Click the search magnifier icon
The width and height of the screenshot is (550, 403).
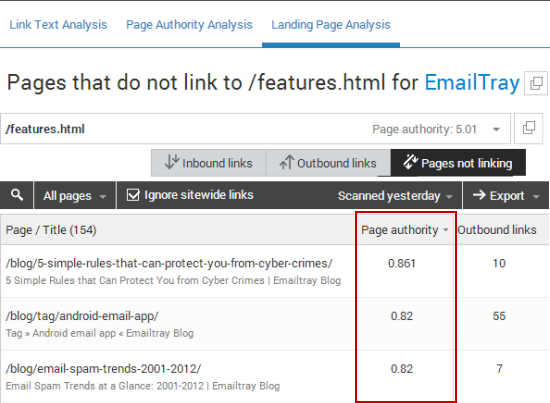click(17, 195)
